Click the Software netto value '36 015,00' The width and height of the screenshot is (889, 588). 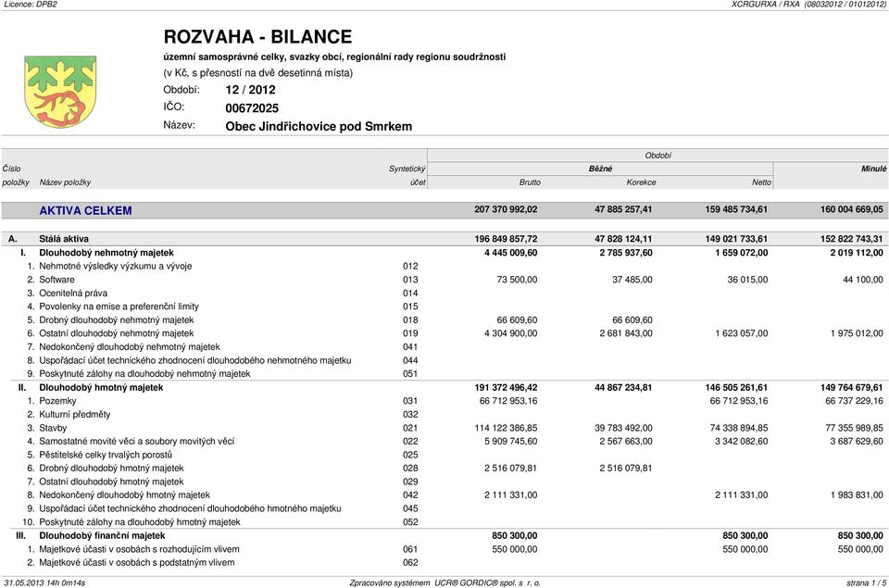[747, 280]
